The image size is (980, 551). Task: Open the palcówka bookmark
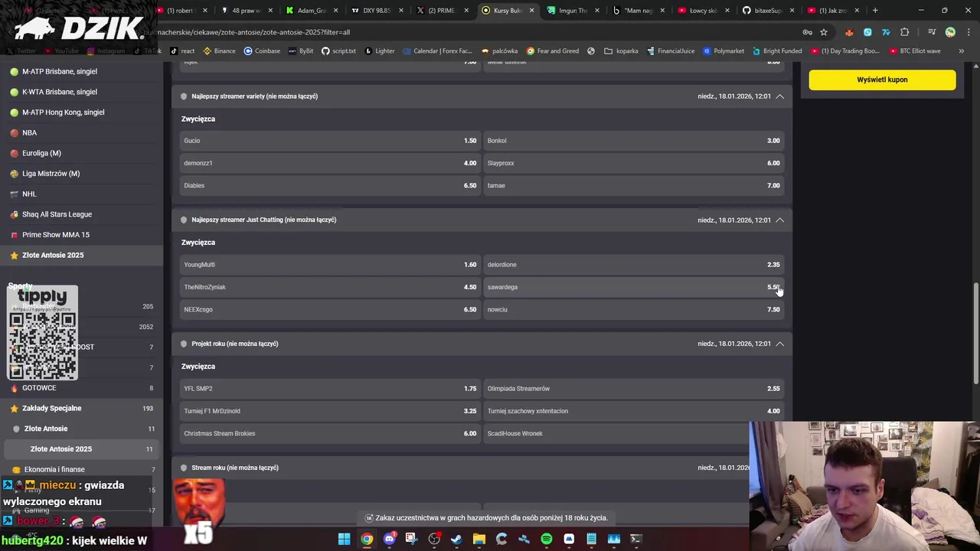tap(499, 51)
